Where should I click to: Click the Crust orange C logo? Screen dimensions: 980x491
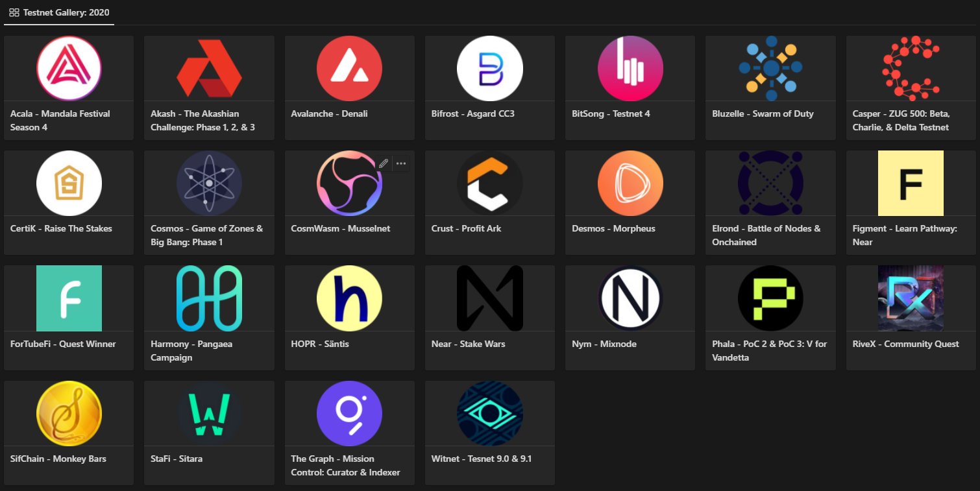tap(489, 183)
